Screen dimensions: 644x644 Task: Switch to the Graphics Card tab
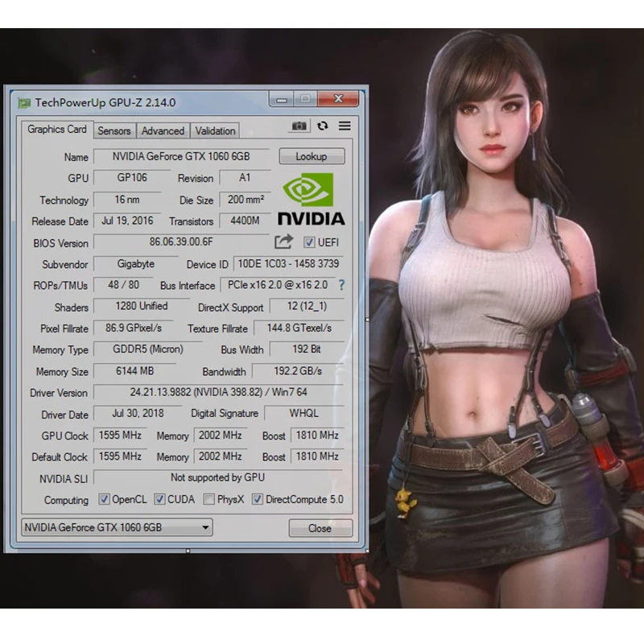(x=57, y=130)
